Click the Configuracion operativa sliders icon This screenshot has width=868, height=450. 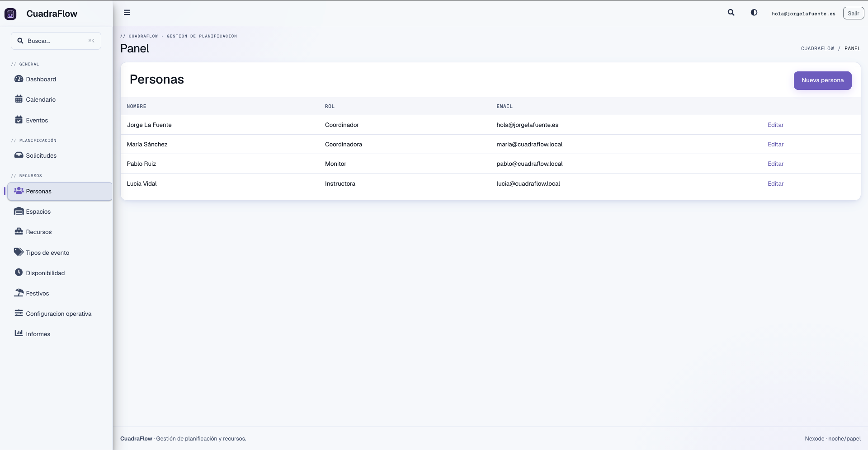tap(19, 313)
